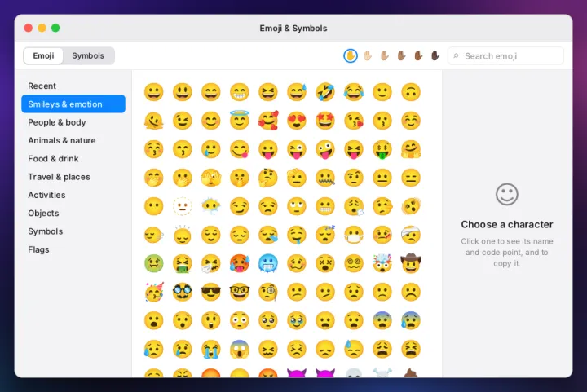587x392 pixels.
Task: Show the Activities category
Action: (73, 195)
